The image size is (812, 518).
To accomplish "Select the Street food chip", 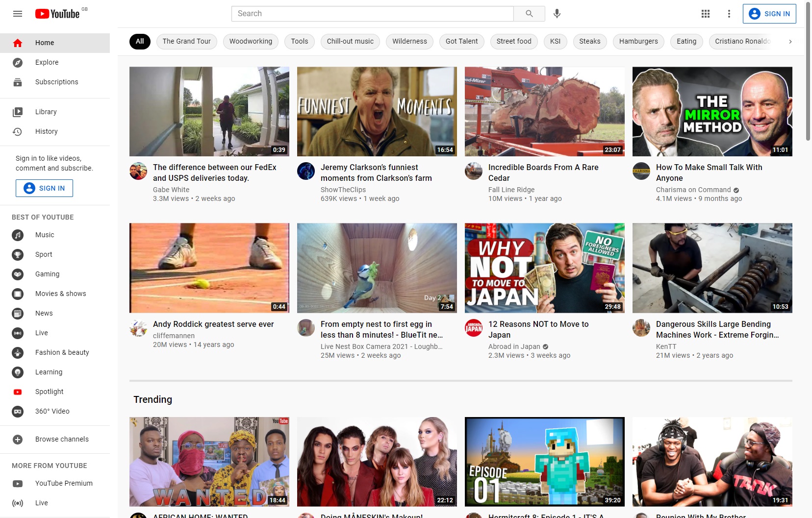I will tap(513, 41).
